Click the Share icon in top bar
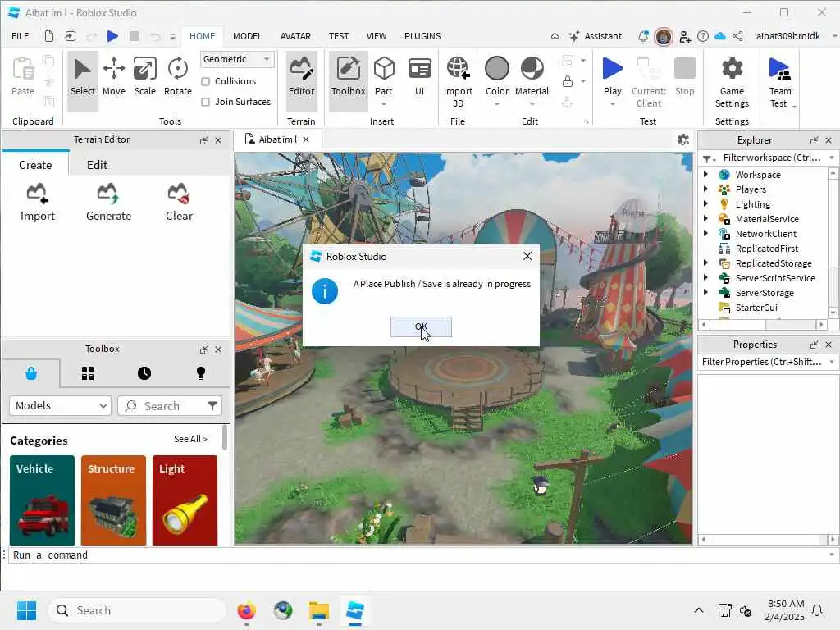Screen dimensions: 840x630 (737, 36)
